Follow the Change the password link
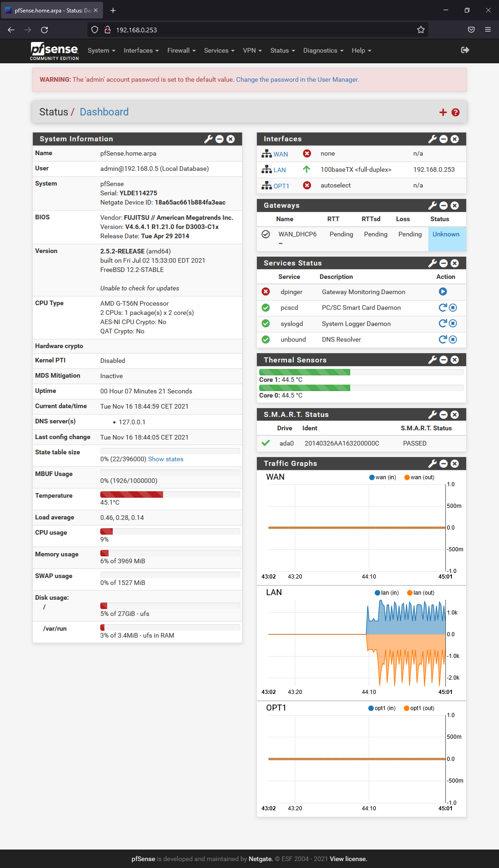 (298, 79)
